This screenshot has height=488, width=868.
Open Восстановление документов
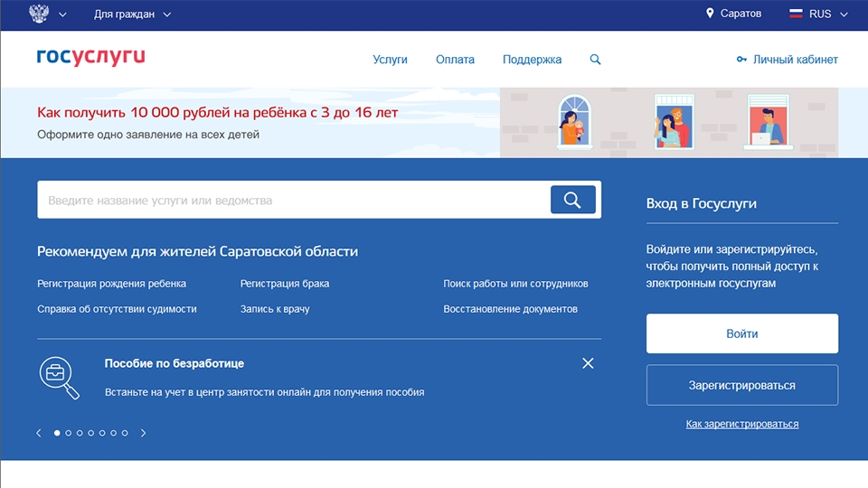[510, 309]
